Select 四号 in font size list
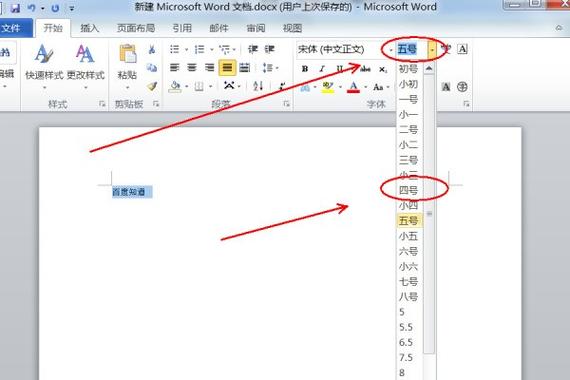 409,190
